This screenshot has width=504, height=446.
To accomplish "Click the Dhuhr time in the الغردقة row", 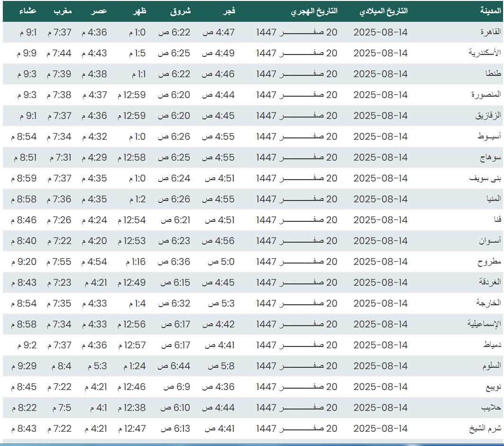I will 131,282.
